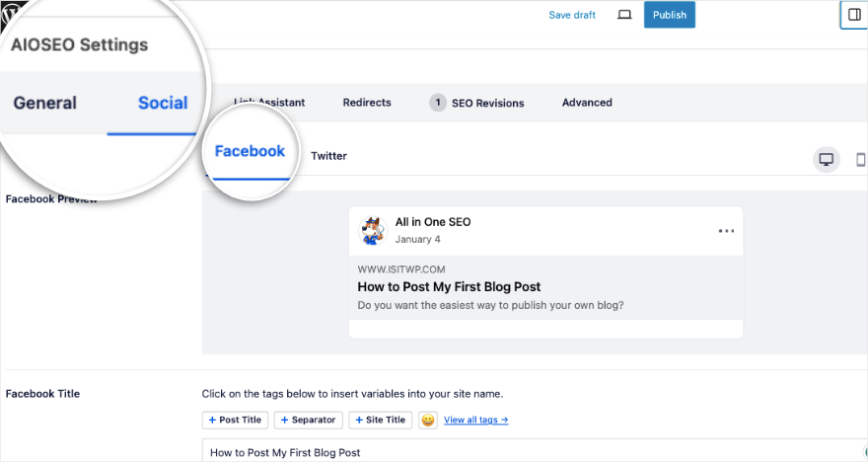Insert the Site Title tag
Image resolution: width=868 pixels, height=462 pixels.
click(x=381, y=420)
